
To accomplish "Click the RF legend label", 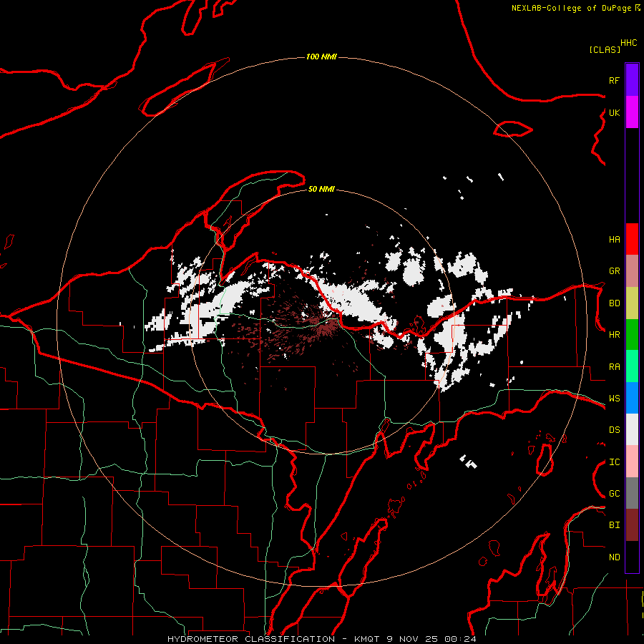I will 614,80.
